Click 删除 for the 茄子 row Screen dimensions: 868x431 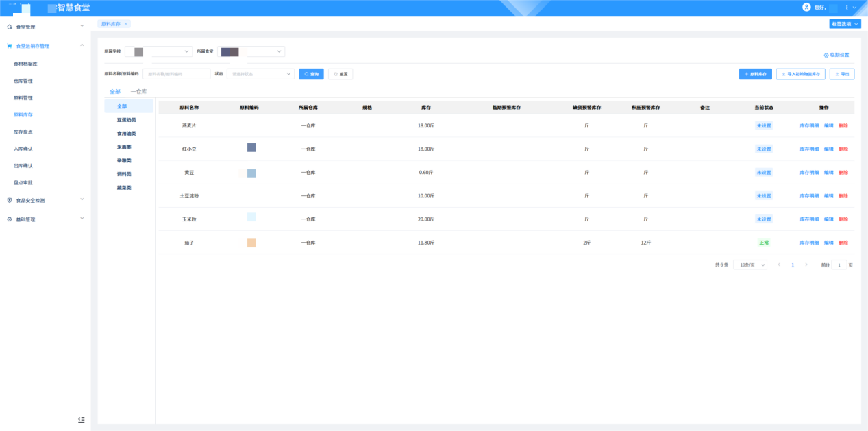click(x=843, y=243)
